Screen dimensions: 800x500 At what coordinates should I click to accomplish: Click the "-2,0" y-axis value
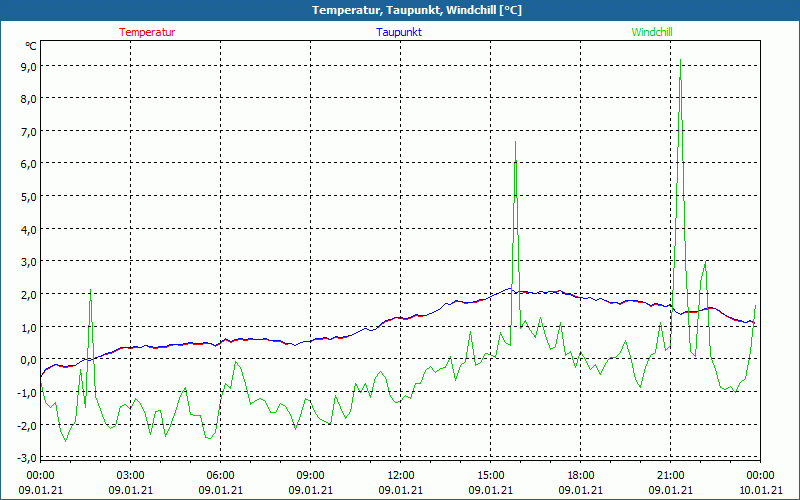coord(27,425)
